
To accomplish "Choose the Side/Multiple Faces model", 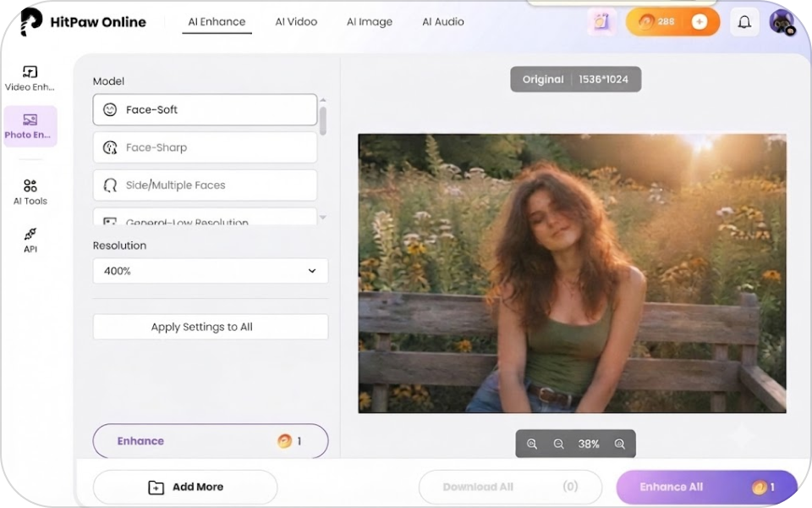I will 205,185.
